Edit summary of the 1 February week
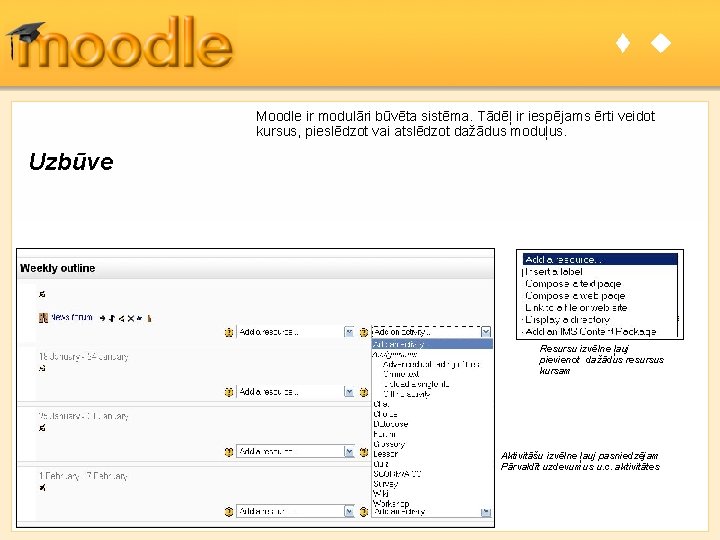 click(x=42, y=487)
